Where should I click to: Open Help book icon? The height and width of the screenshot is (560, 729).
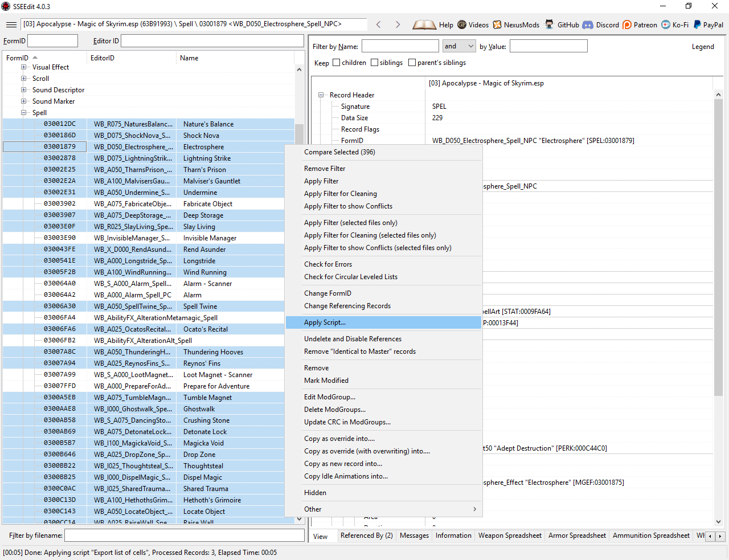click(424, 24)
